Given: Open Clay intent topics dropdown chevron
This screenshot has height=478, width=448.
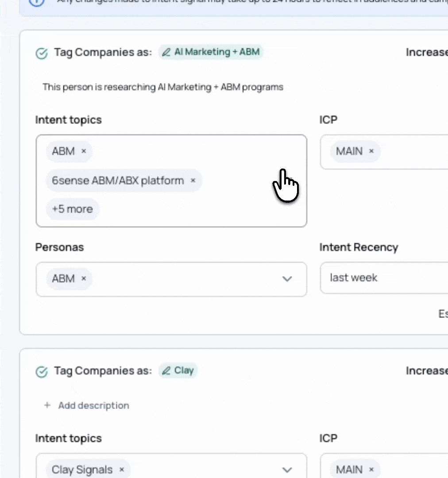Looking at the screenshot, I should [287, 470].
